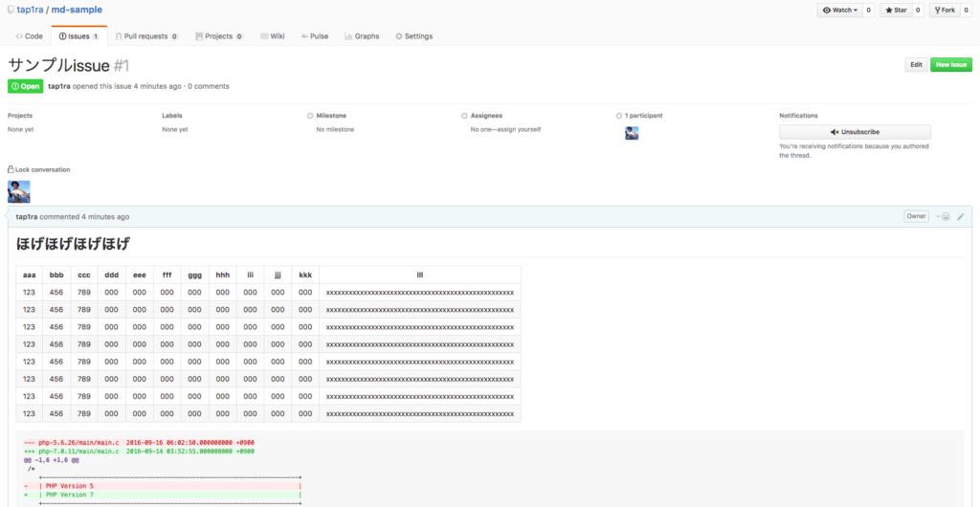Screen dimensions: 980x507
Task: Switch to the Wiki tab
Action: coord(273,36)
